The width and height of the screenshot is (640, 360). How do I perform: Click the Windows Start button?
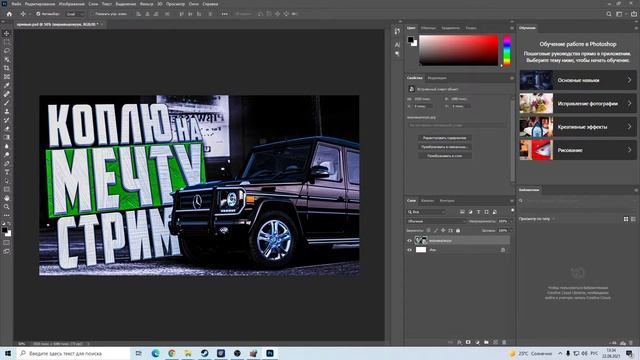[8, 353]
